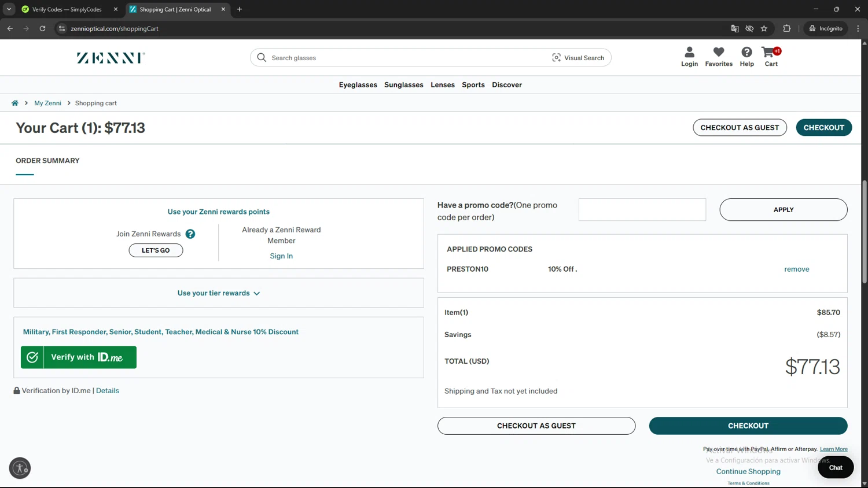Screen dimensions: 868x488
Task: Click the Join Zenni Rewards info icon
Action: pos(190,234)
